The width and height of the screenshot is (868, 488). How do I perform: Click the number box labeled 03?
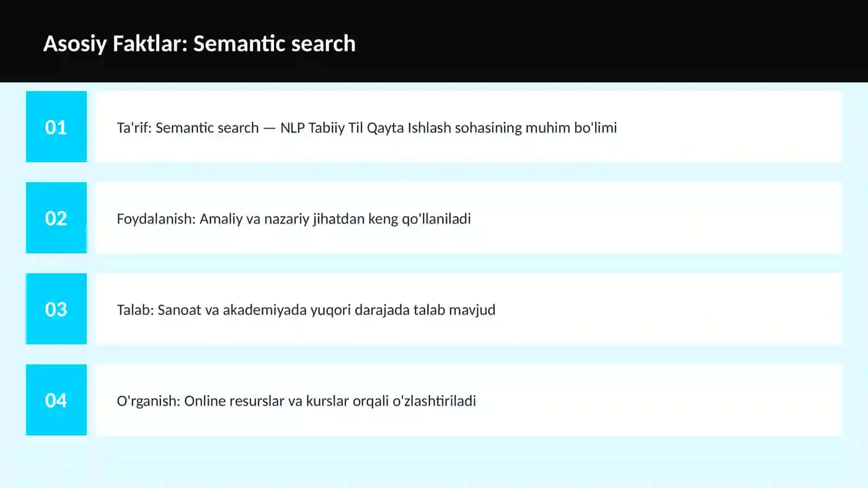point(56,309)
